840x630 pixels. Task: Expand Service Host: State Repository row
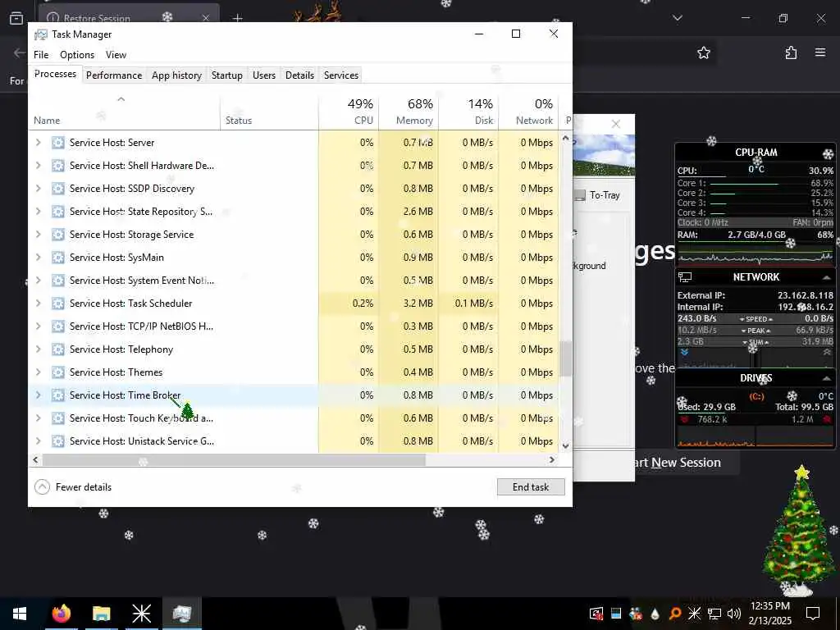38,212
